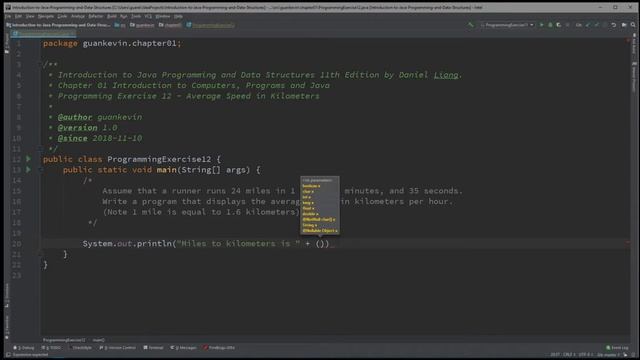Open the Build menu
640x360 pixels.
pyautogui.click(x=112, y=16)
